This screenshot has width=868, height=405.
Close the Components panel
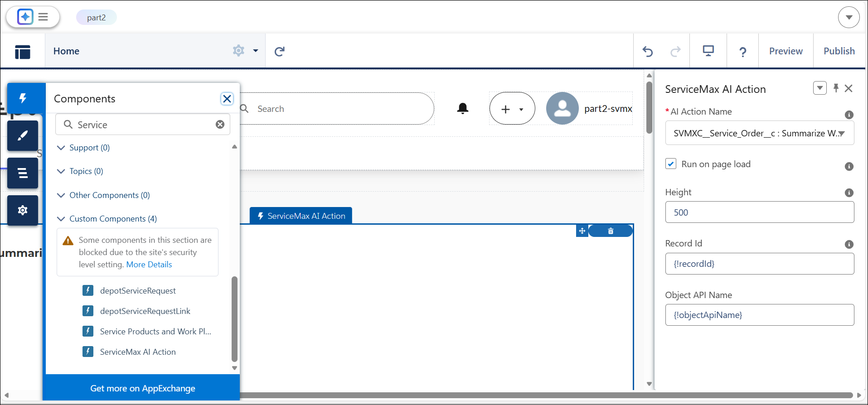coord(227,99)
